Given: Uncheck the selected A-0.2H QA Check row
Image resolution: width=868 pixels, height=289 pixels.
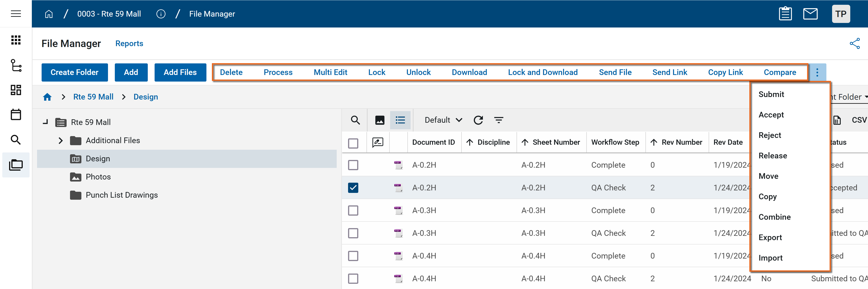Looking at the screenshot, I should pyautogui.click(x=353, y=188).
